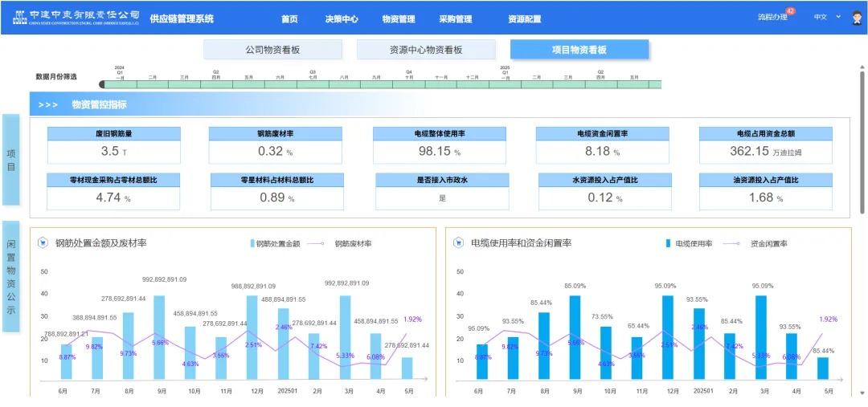The width and height of the screenshot is (868, 407).
Task: Select the 项目物资看板 tab
Action: click(579, 50)
